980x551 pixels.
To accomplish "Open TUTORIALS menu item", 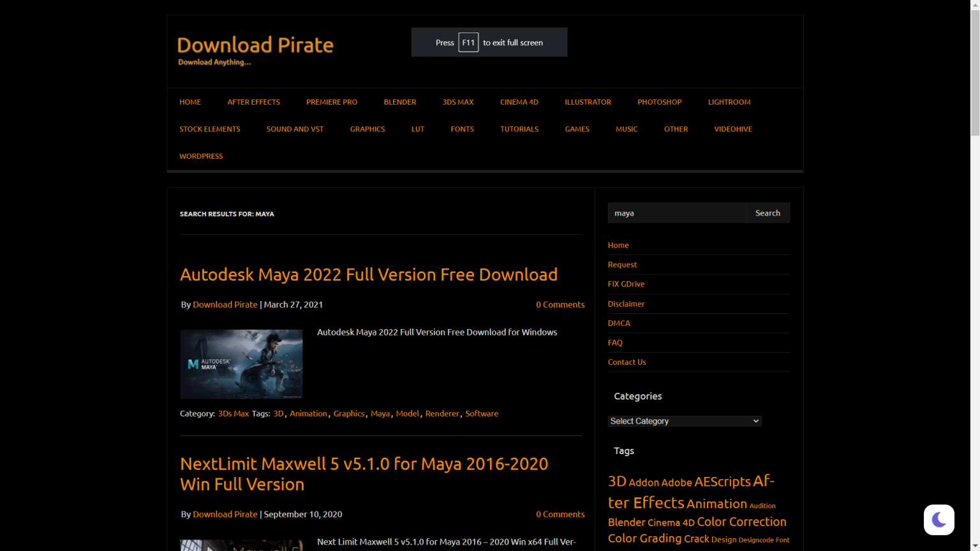I will (x=519, y=129).
